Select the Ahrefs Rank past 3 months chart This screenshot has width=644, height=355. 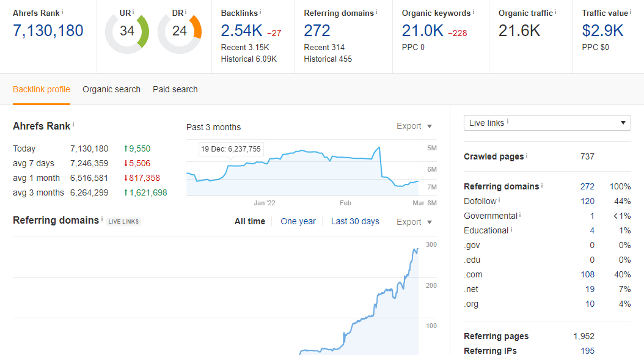[302, 167]
